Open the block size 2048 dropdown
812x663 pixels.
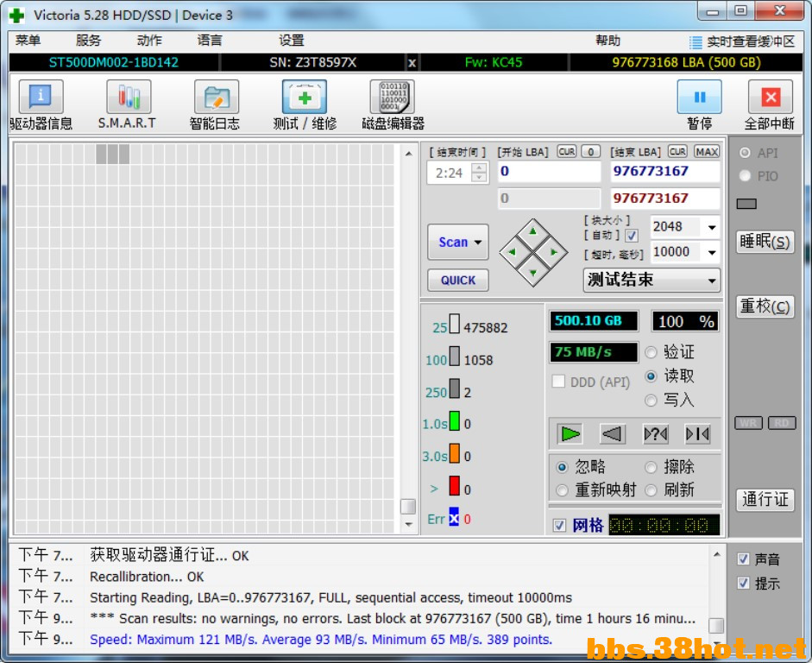(x=712, y=227)
